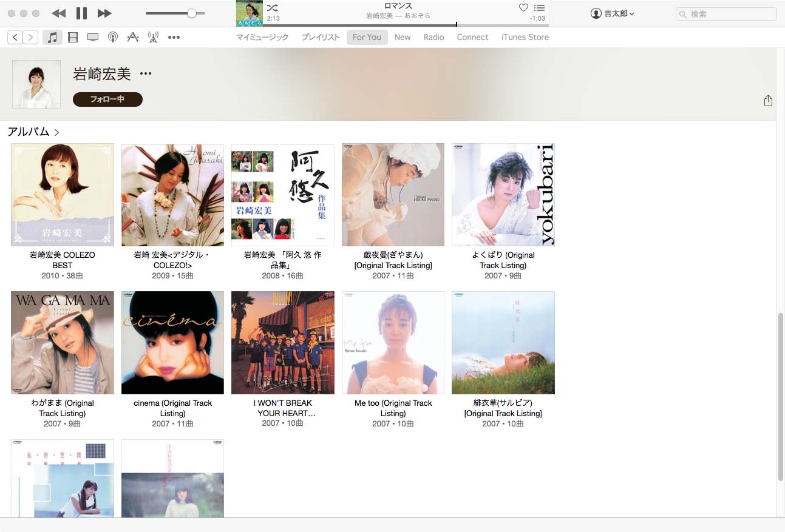Go back with the back arrow
This screenshot has width=785, height=532.
tap(15, 38)
